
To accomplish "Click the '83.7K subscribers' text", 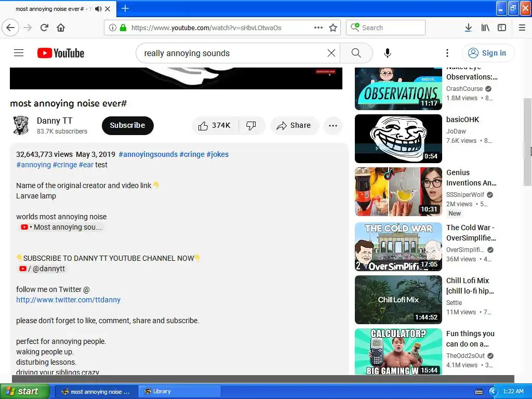I will [62, 131].
